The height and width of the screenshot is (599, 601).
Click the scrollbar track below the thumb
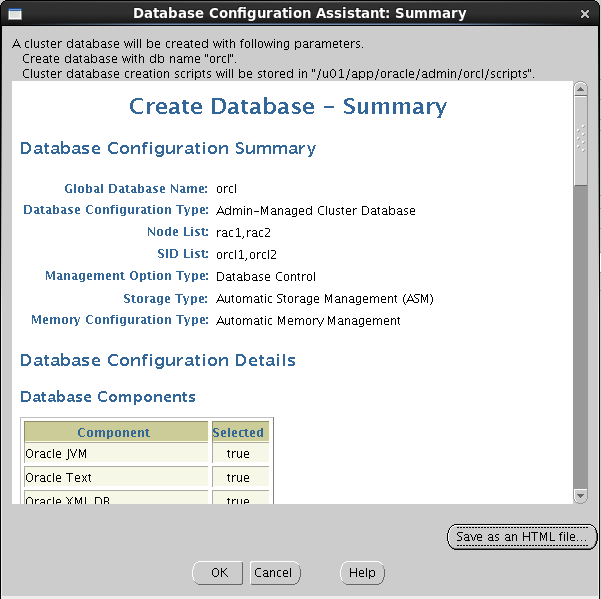coord(580,337)
